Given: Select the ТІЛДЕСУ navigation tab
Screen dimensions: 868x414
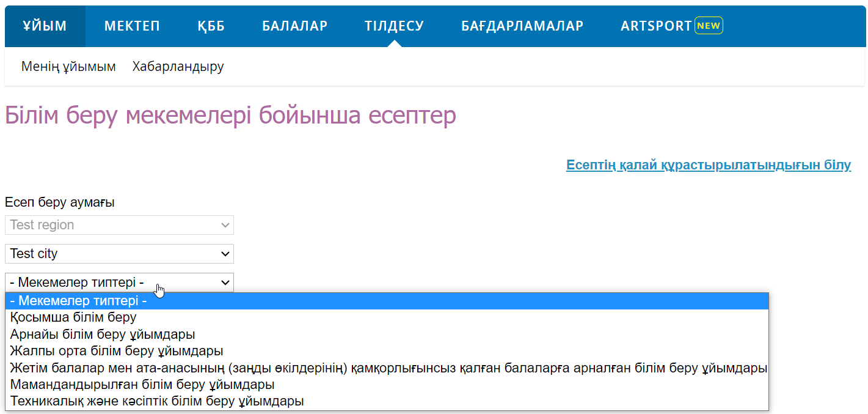Looking at the screenshot, I should tap(395, 26).
